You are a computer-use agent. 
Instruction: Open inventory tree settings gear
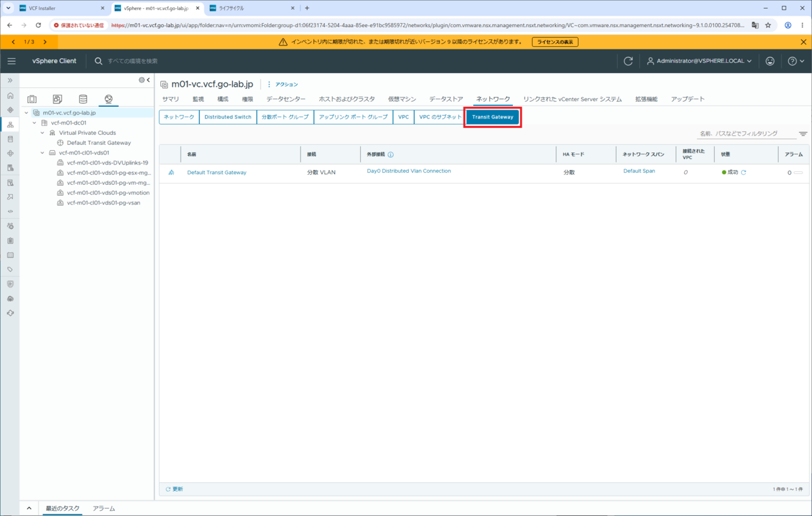point(141,80)
